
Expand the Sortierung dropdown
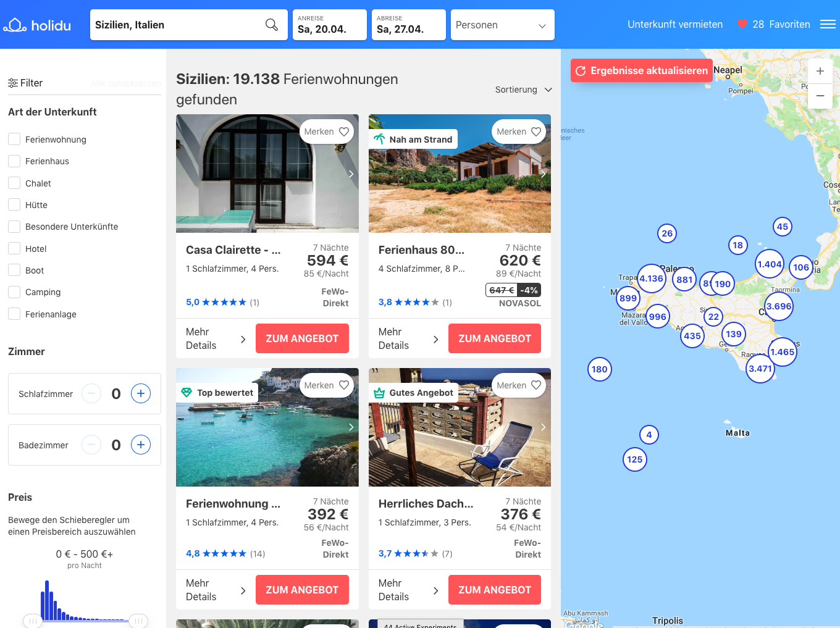tap(523, 90)
